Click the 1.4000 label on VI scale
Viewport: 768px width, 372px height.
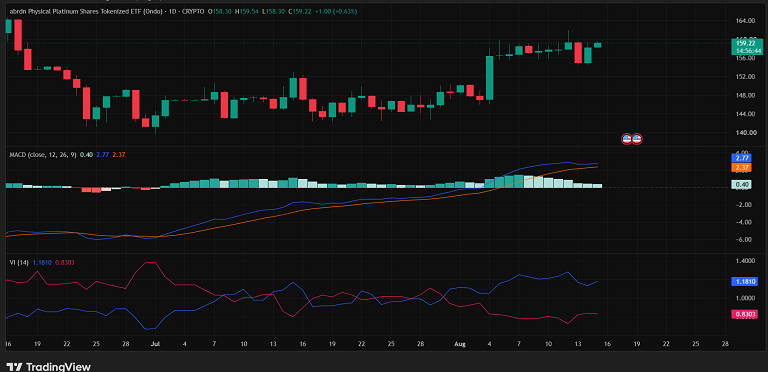744,261
